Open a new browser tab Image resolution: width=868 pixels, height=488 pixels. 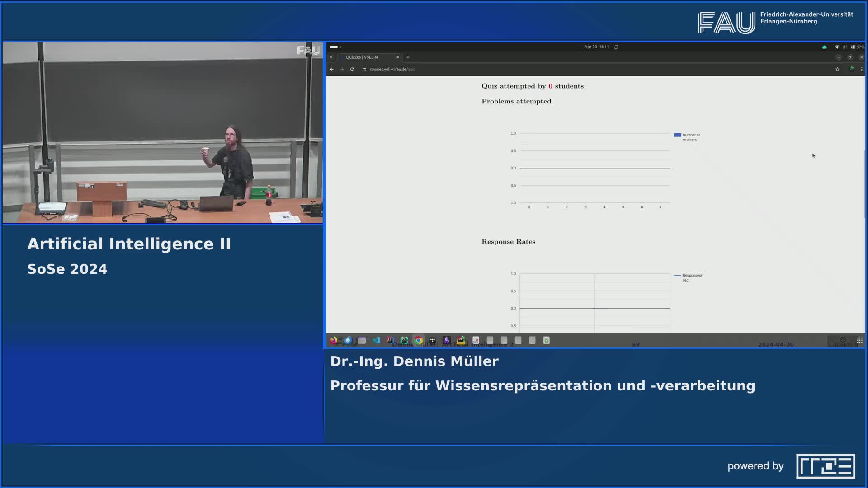pyautogui.click(x=408, y=57)
